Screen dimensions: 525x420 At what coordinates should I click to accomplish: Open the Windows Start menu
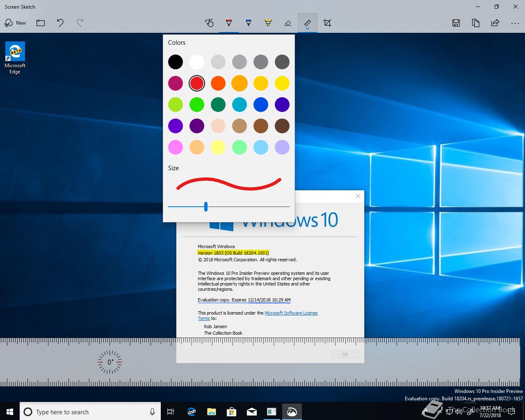10,412
